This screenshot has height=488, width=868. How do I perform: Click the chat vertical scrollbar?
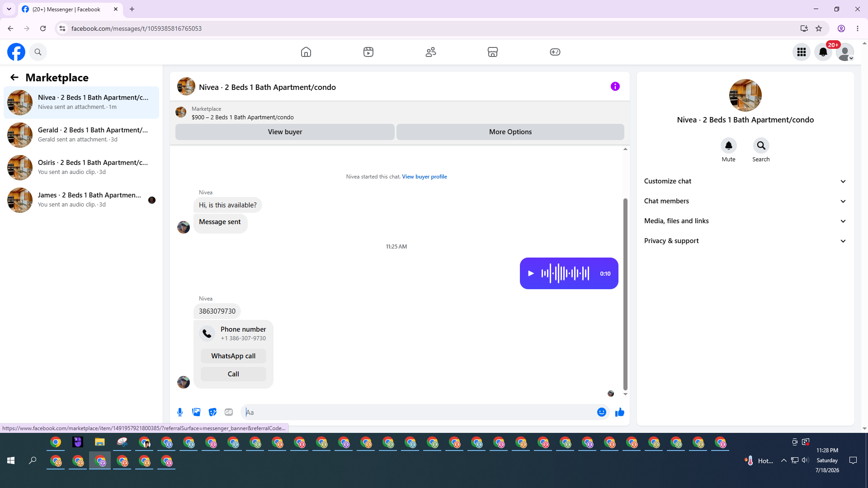(x=625, y=294)
